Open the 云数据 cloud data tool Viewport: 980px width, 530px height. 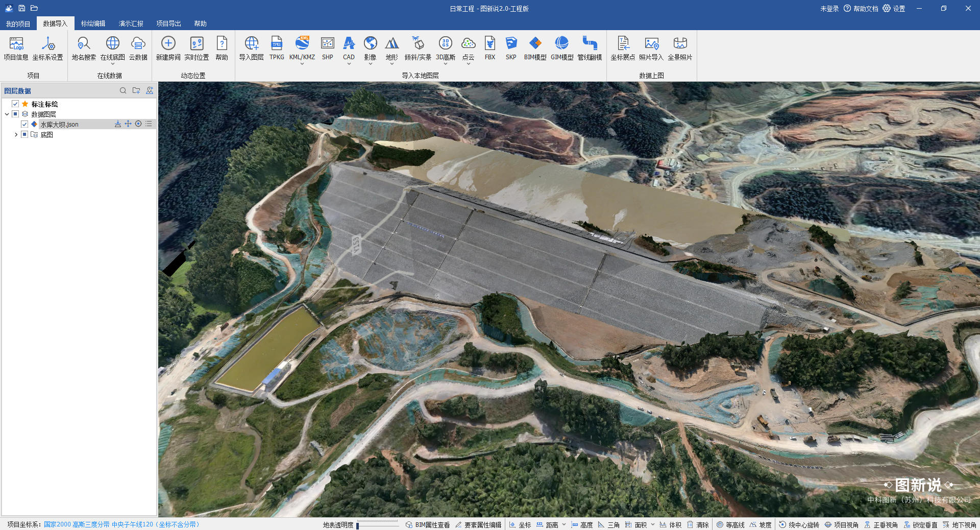click(138, 49)
